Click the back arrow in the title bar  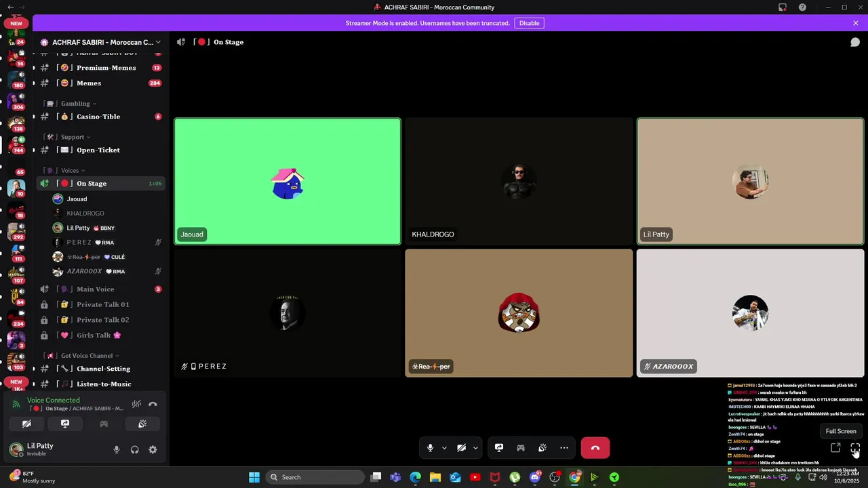point(10,7)
